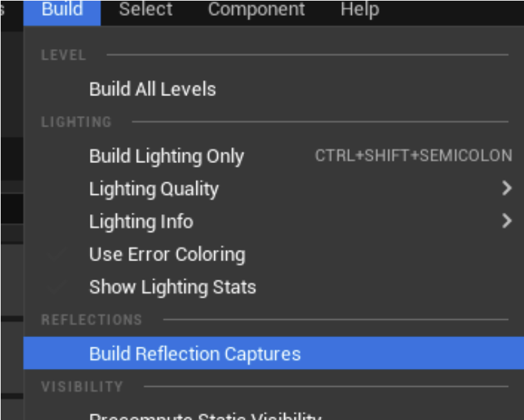Run Build Lighting Only
The width and height of the screenshot is (524, 420).
point(166,156)
